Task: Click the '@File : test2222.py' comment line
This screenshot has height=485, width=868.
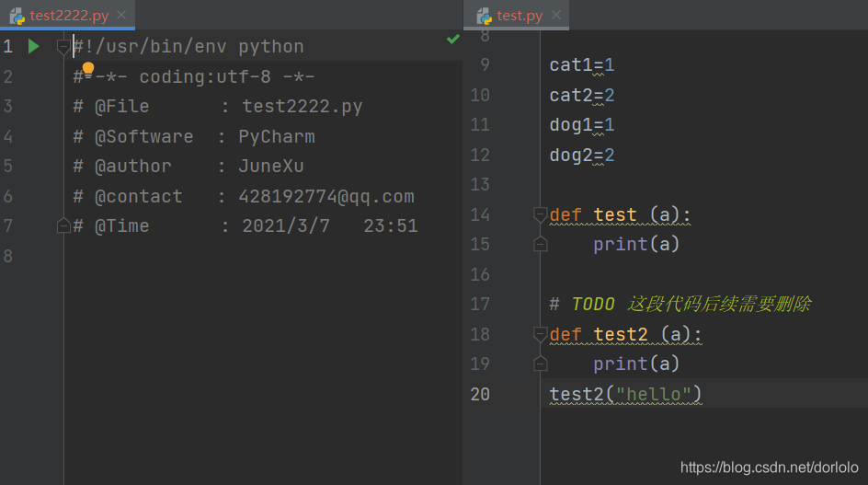Action: [218, 107]
